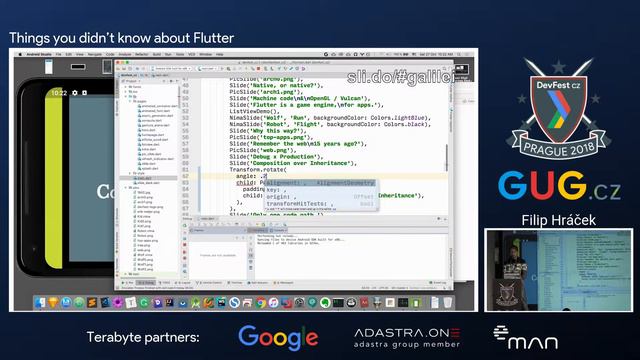
Task: Select the Console tab in Debug panel
Action: (x=277, y=231)
